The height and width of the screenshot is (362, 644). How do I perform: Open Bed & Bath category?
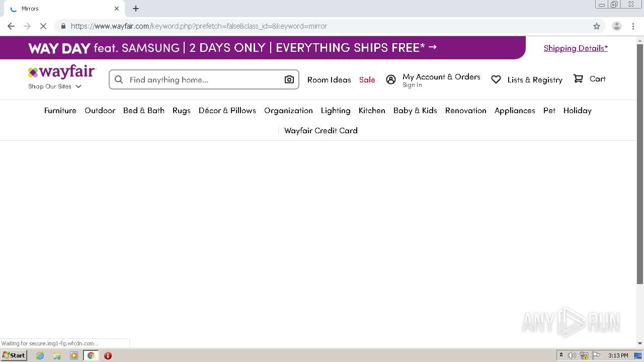coord(144,111)
